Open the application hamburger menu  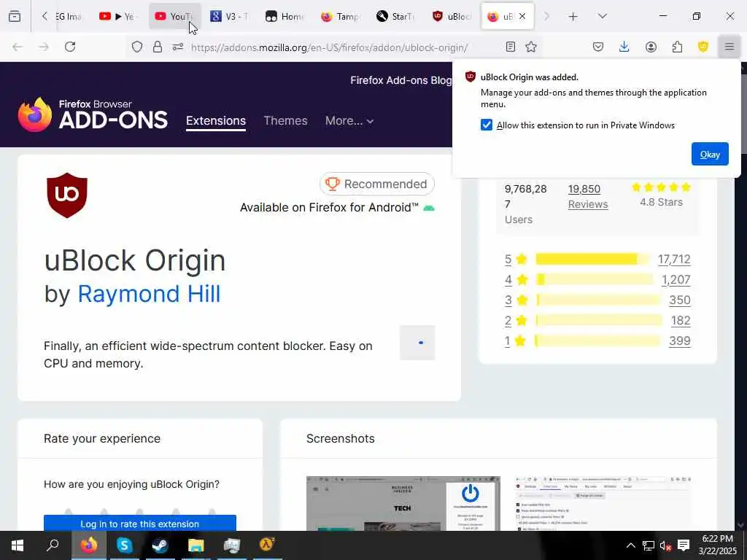click(729, 47)
